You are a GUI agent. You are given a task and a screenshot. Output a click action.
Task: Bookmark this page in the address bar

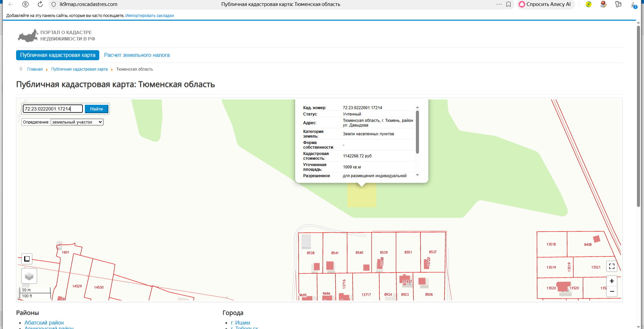point(508,4)
